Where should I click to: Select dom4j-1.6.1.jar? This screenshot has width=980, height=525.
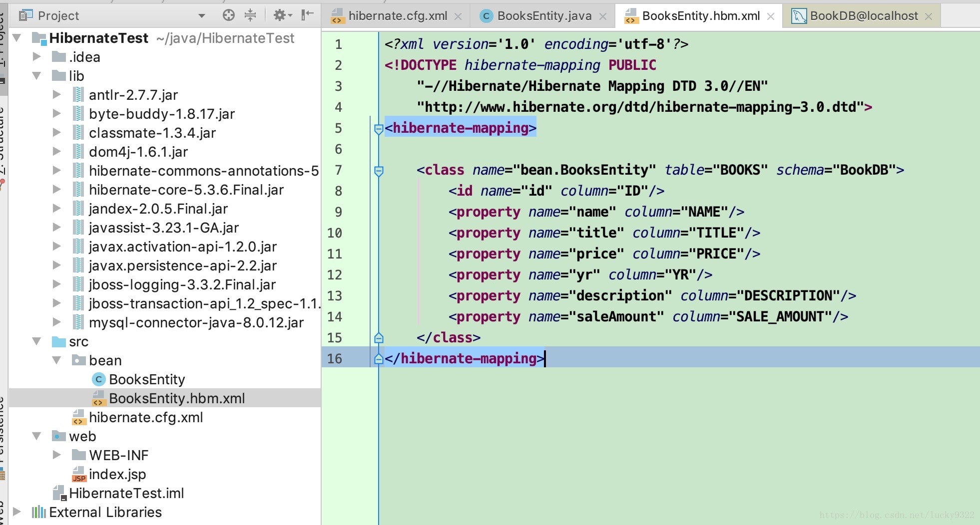pyautogui.click(x=138, y=152)
